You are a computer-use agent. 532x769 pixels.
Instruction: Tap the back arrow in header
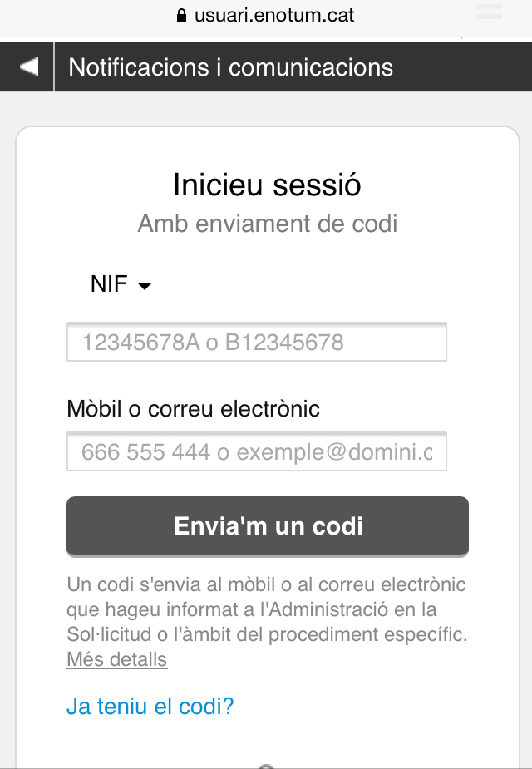coord(29,67)
